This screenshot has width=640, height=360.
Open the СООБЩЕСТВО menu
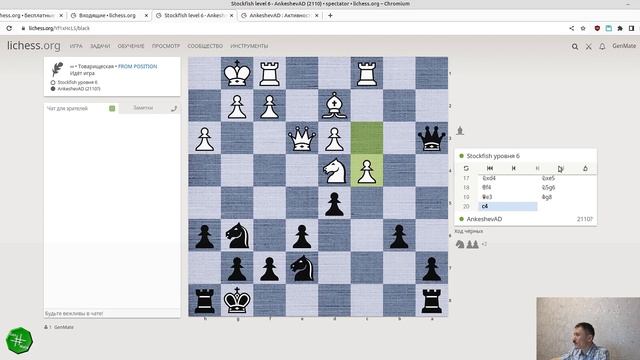pos(205,46)
